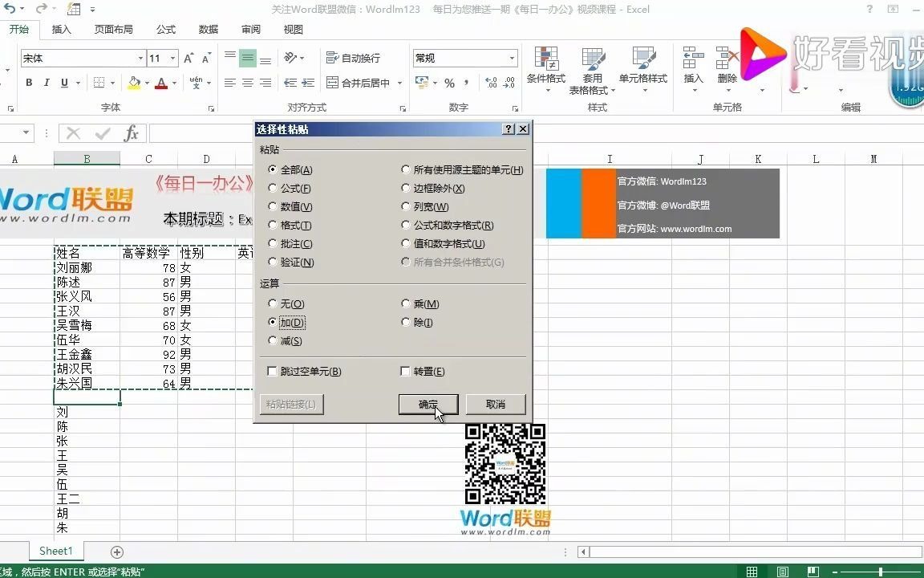The height and width of the screenshot is (578, 924).
Task: Click the percent style (%) icon
Action: coord(450,82)
